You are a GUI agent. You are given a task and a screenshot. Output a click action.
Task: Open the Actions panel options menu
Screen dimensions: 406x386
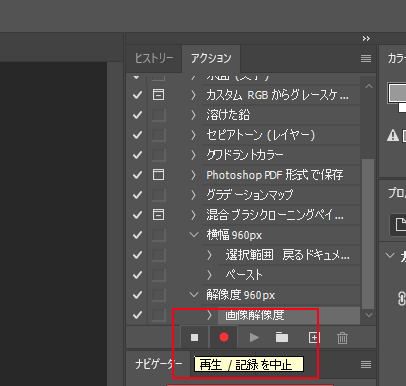(x=366, y=59)
